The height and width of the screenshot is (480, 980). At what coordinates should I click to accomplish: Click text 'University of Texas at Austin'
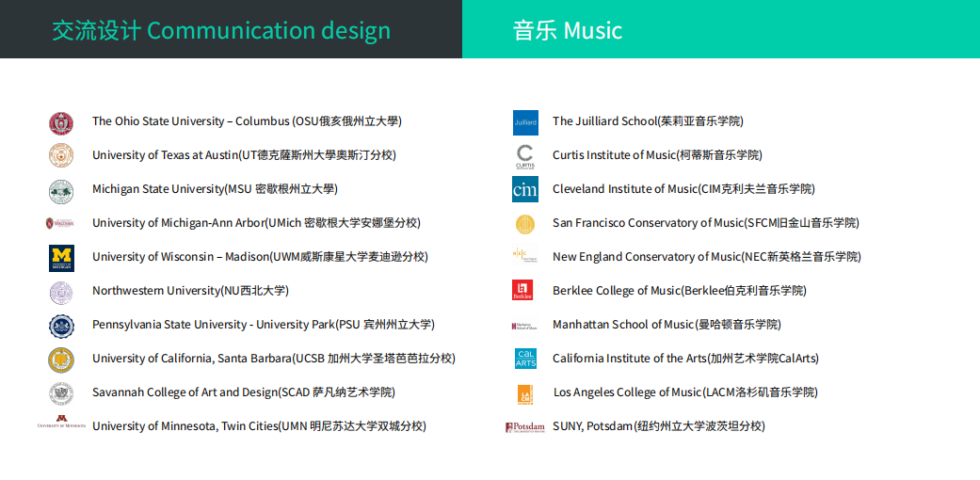165,155
